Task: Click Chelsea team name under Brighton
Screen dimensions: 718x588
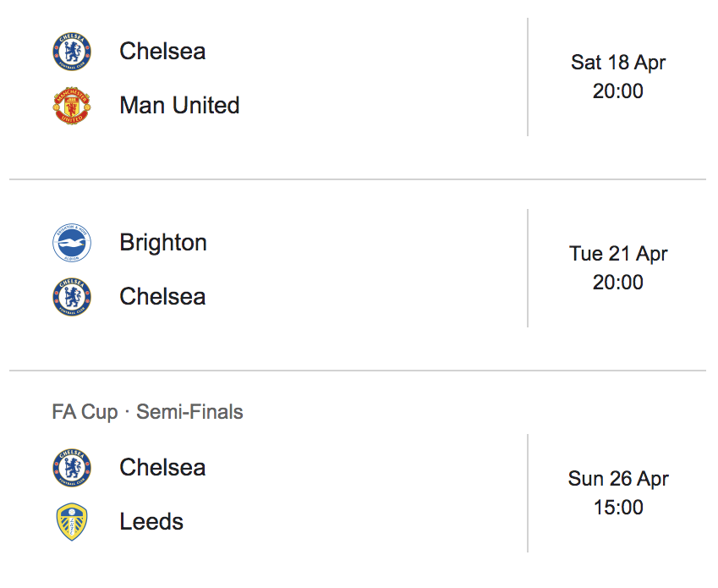Action: [x=162, y=297]
